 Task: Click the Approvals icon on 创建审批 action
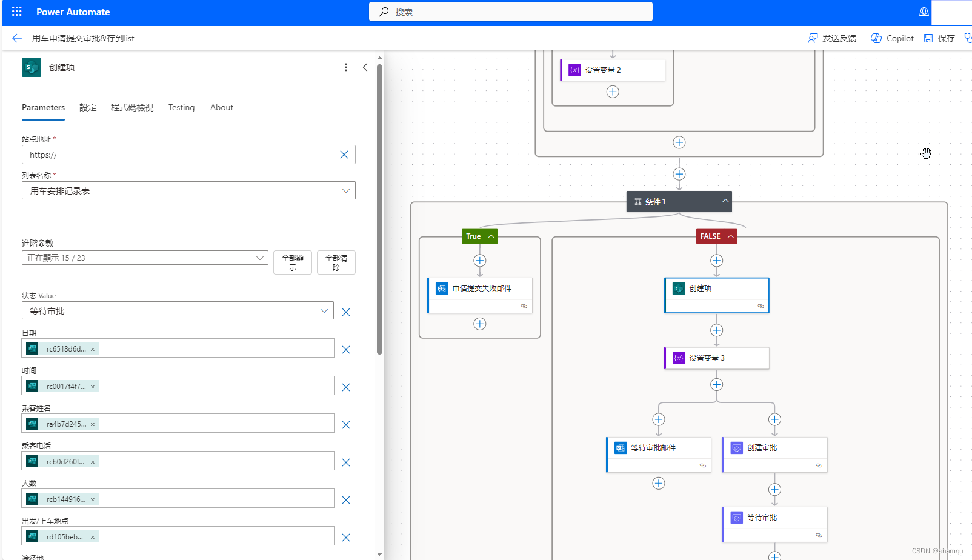736,447
